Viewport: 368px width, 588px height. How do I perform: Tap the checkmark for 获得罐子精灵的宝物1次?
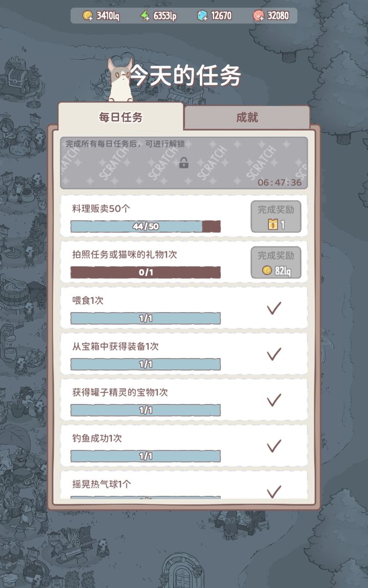[x=274, y=400]
